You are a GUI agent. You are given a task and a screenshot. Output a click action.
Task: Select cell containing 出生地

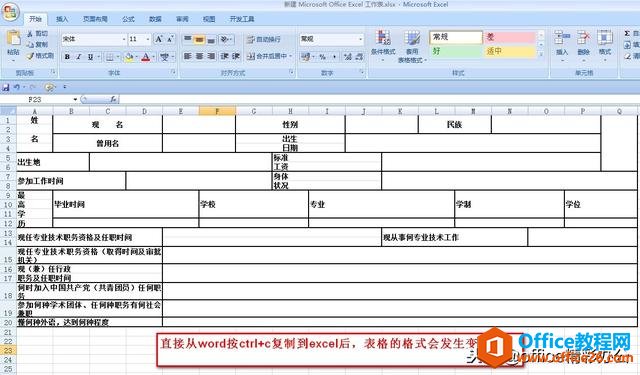pos(53,162)
